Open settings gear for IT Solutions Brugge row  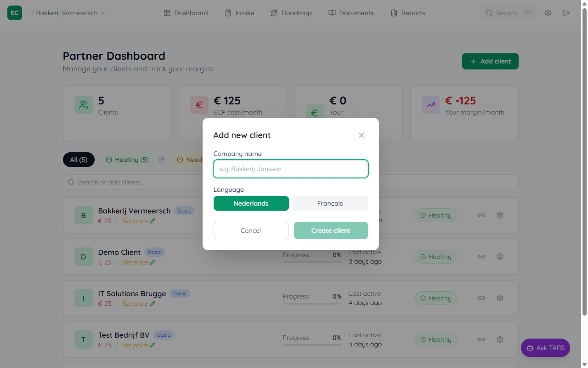[499, 298]
